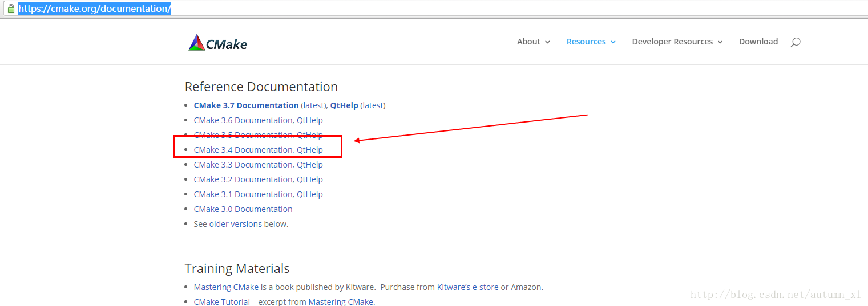The width and height of the screenshot is (868, 306).
Task: Open CMake 3.1 Documentation link
Action: point(243,194)
